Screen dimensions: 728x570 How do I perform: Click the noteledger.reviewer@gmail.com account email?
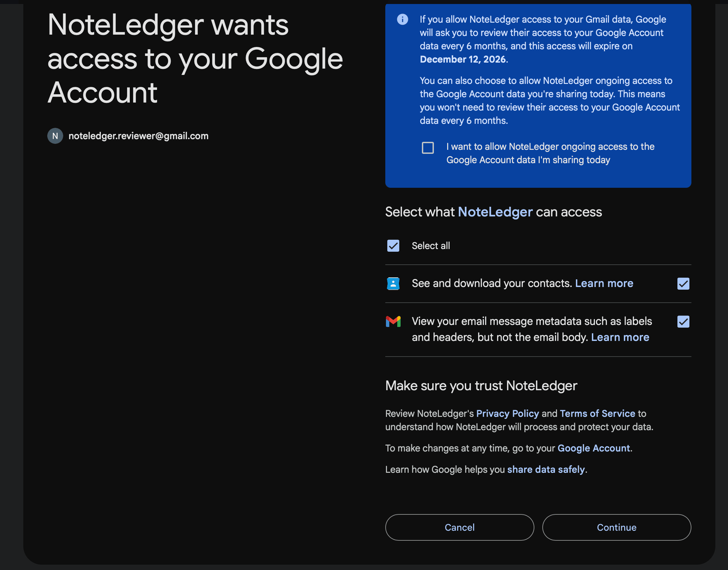(138, 136)
